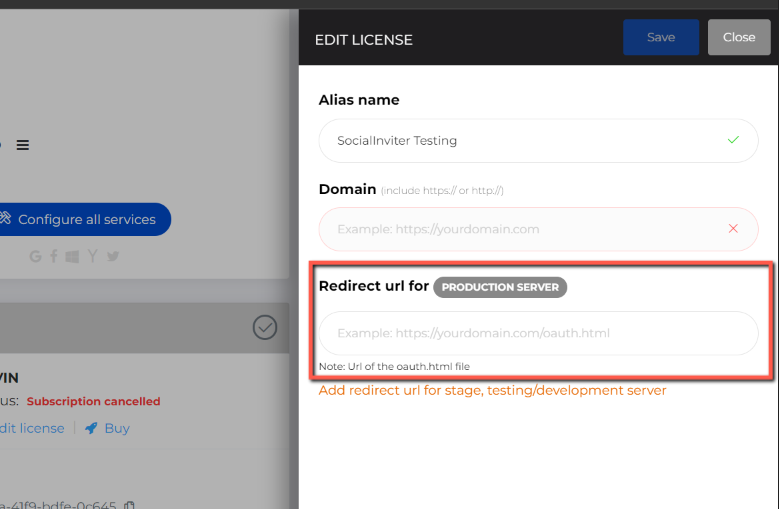Focus the Domain input field
The width and height of the screenshot is (779, 509).
[539, 229]
